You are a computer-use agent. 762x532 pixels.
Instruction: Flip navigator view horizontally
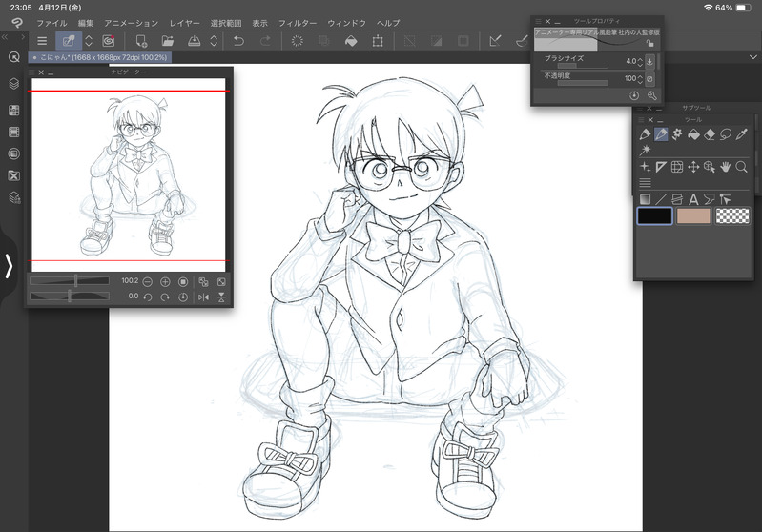pyautogui.click(x=203, y=297)
